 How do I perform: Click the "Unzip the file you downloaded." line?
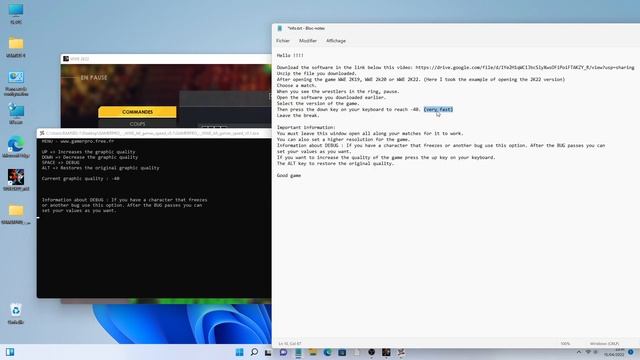pos(317,73)
